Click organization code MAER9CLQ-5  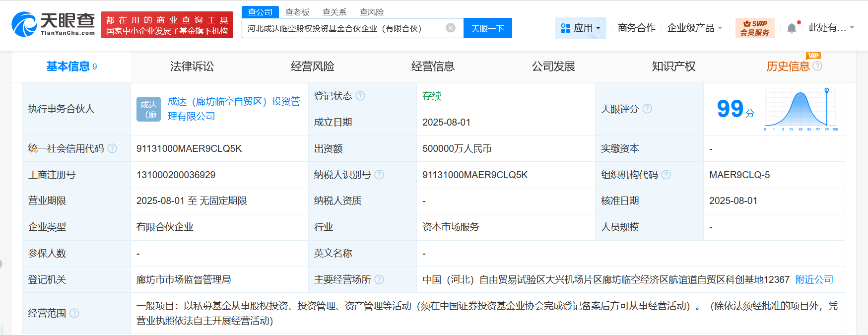[x=739, y=175]
